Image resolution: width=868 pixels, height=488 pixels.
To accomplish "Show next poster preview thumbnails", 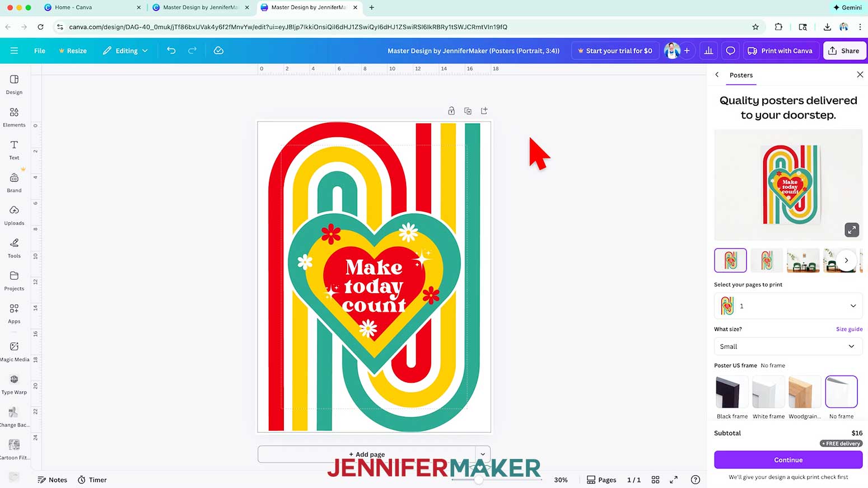I will (x=846, y=260).
